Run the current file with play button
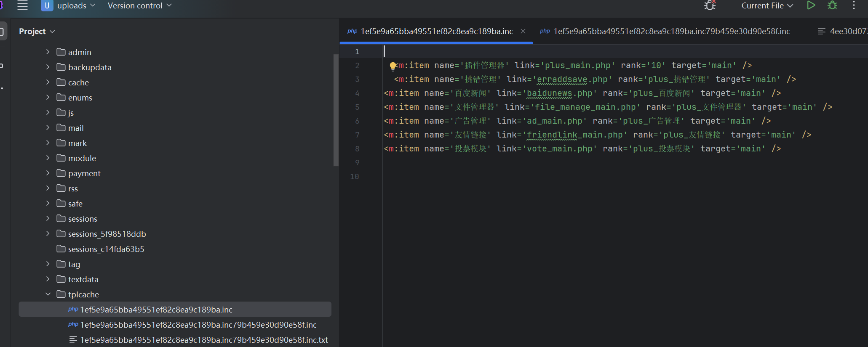 coord(811,5)
